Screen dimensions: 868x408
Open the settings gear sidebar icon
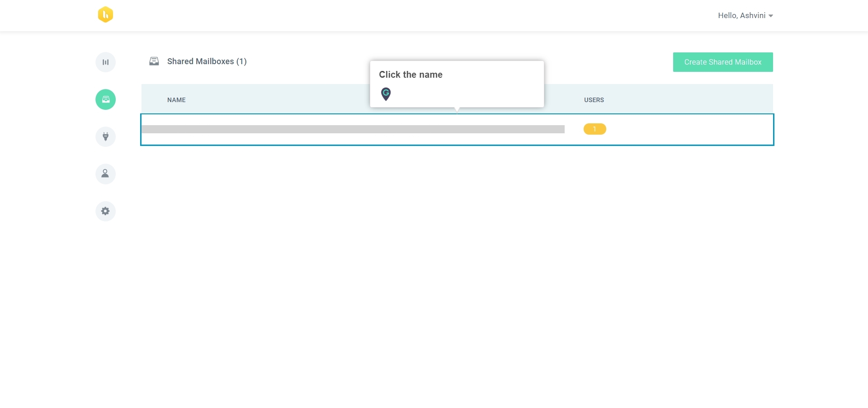(x=105, y=211)
